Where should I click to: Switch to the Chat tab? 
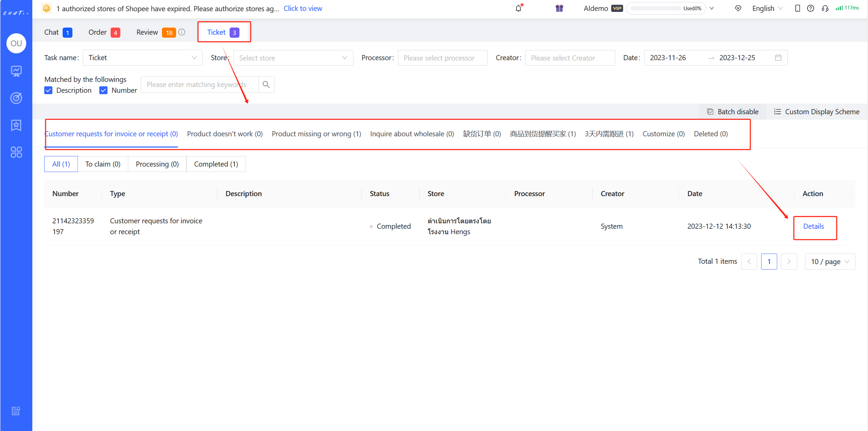tap(58, 32)
